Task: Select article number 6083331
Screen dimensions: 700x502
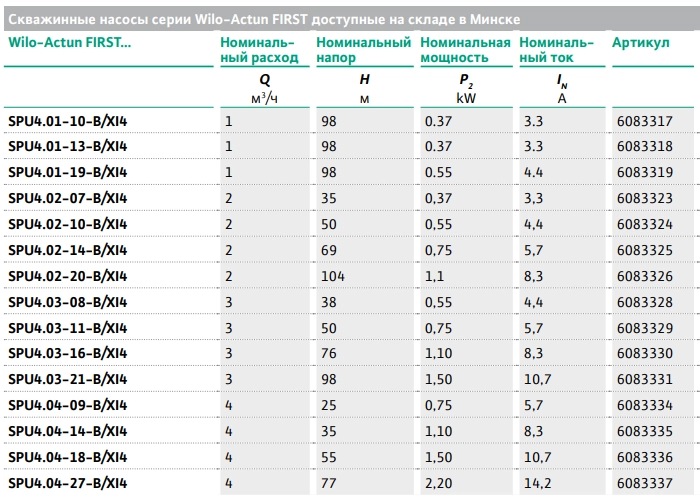Action: click(643, 380)
